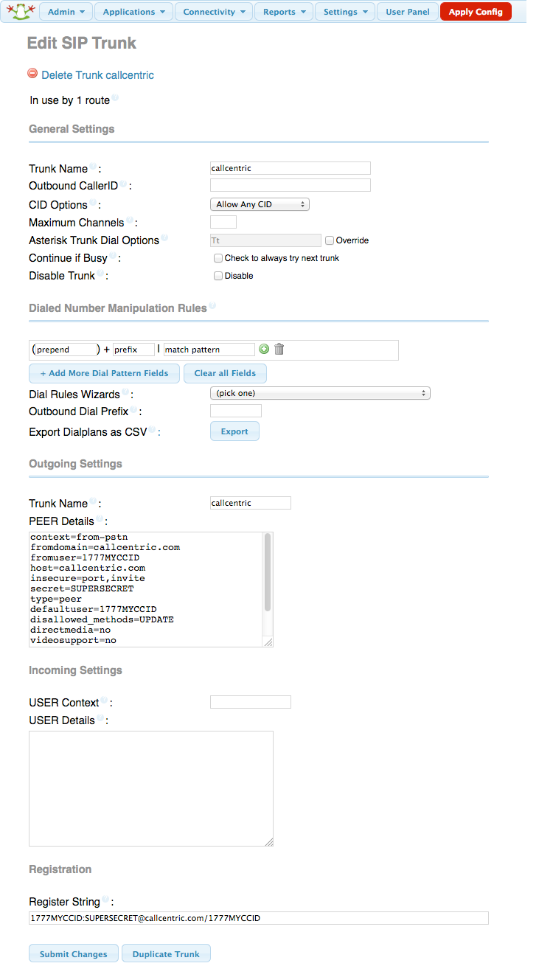Open the Connectivity menu
The width and height of the screenshot is (553, 980).
point(214,12)
